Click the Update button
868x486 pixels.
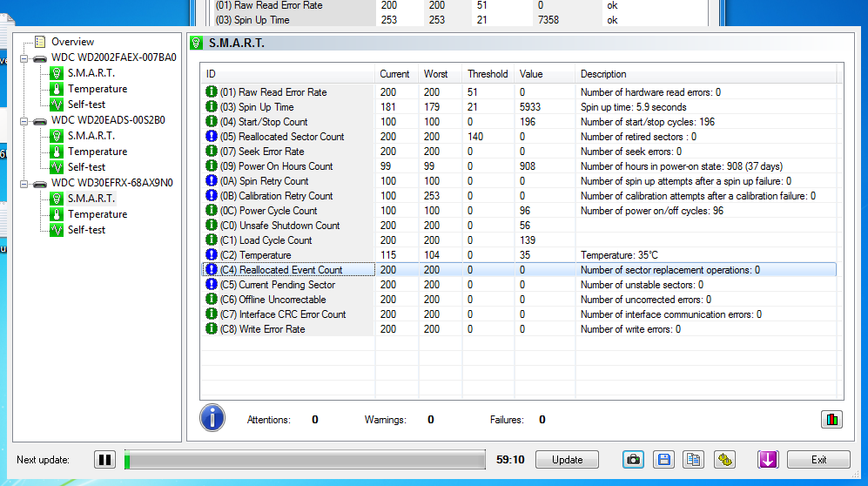pyautogui.click(x=567, y=459)
